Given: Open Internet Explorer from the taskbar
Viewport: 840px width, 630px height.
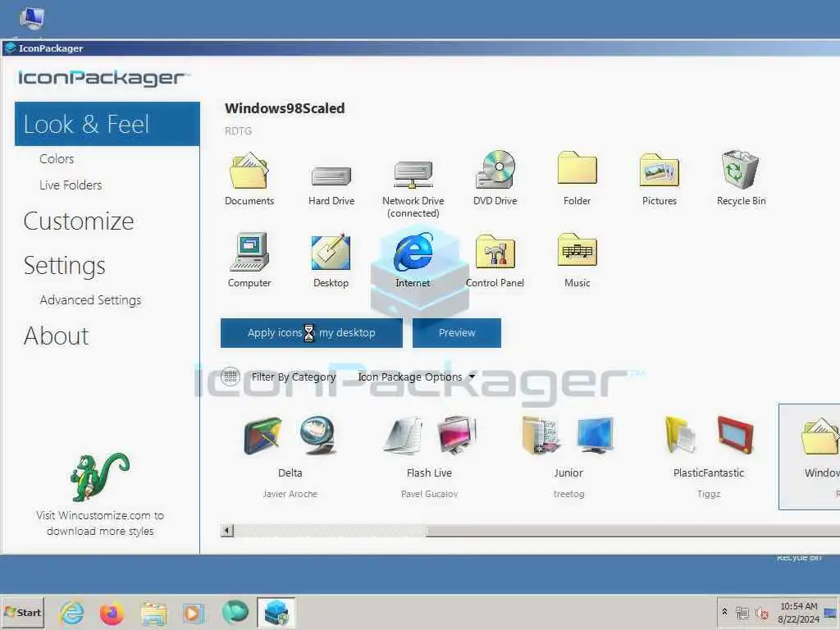Looking at the screenshot, I should [72, 613].
